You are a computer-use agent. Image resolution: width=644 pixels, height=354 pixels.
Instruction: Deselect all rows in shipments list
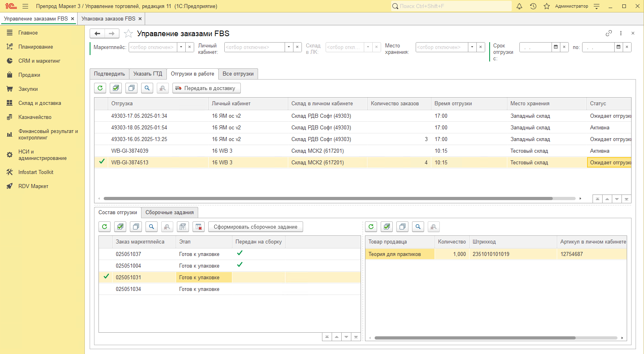(131, 88)
